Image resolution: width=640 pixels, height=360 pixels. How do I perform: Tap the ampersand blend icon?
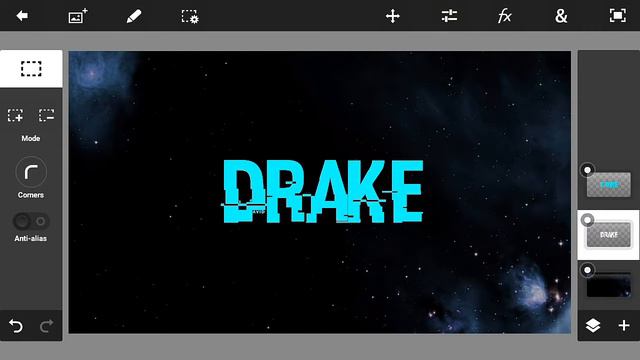(x=561, y=16)
